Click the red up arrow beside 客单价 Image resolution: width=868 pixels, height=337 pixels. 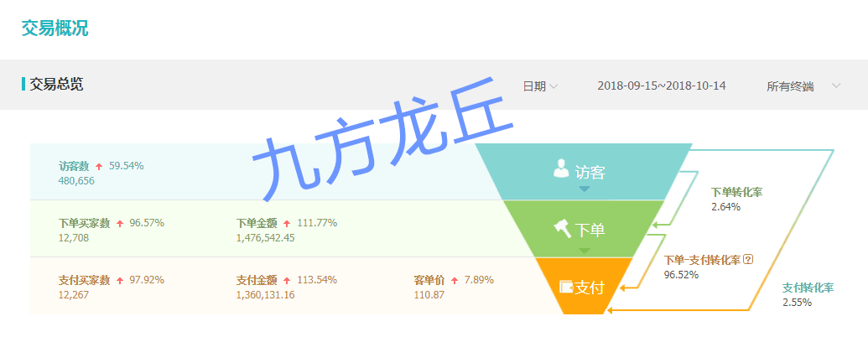tap(455, 280)
